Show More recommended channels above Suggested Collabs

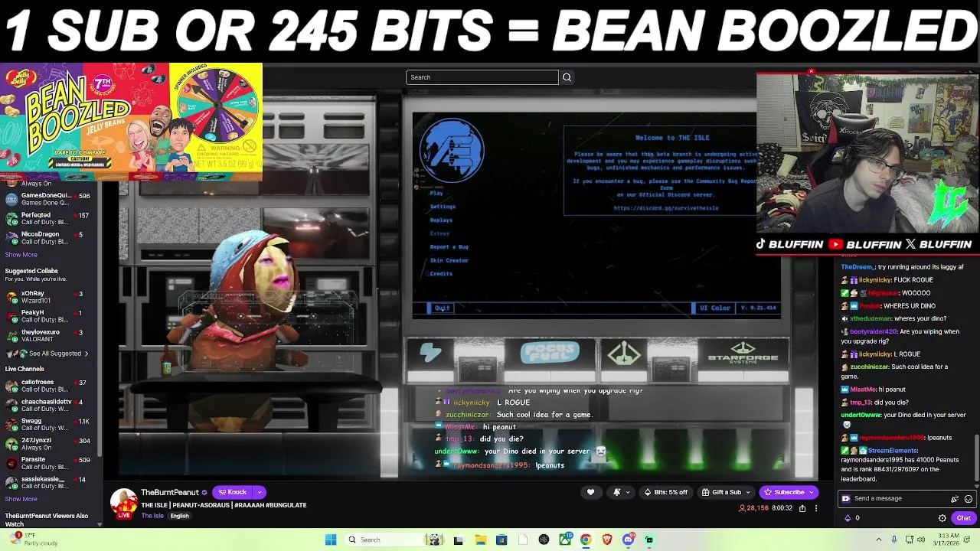(x=21, y=255)
